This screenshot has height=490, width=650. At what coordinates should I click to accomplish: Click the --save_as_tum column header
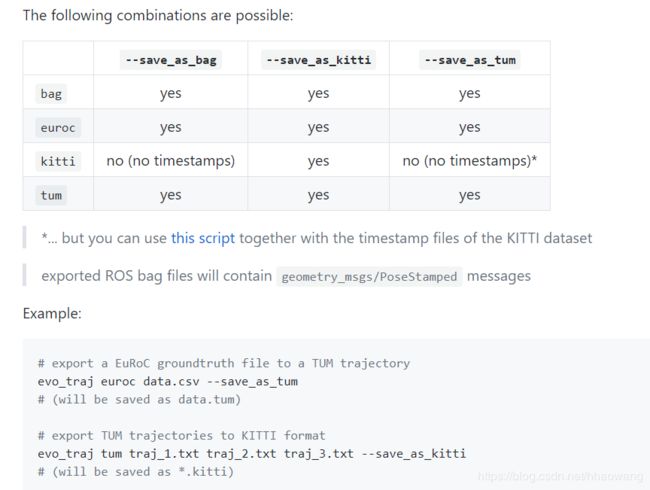[470, 60]
